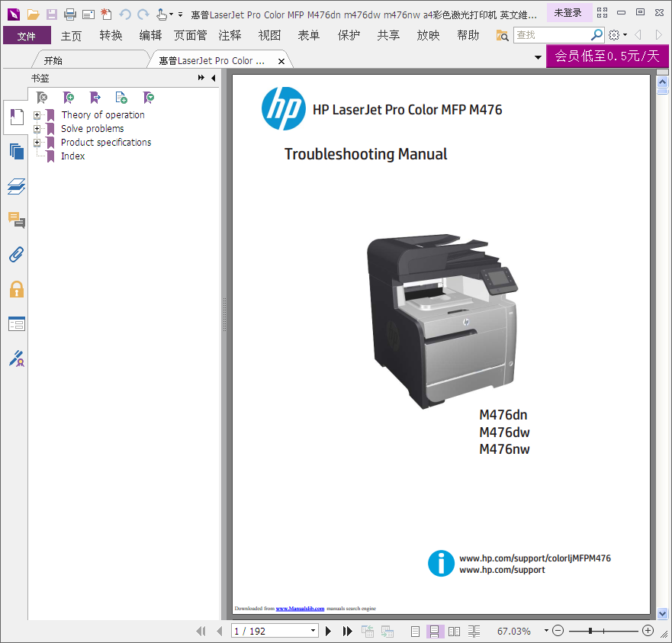Open the page number dropdown
Image resolution: width=672 pixels, height=643 pixels.
313,631
